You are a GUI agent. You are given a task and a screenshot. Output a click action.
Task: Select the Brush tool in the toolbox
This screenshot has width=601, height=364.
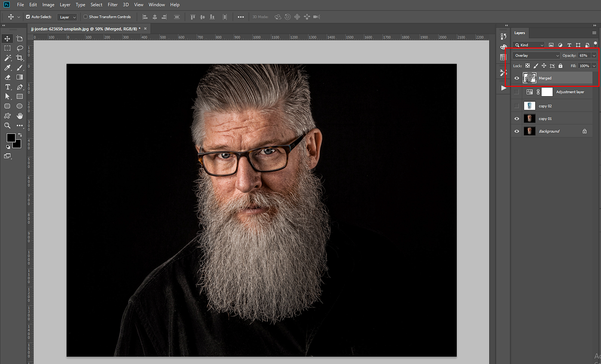pyautogui.click(x=19, y=68)
